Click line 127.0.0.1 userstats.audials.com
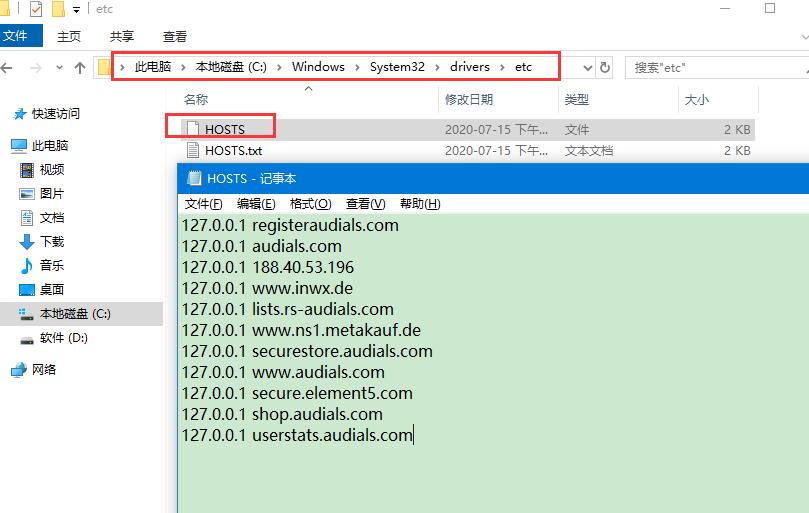Image resolution: width=809 pixels, height=513 pixels. pos(297,436)
